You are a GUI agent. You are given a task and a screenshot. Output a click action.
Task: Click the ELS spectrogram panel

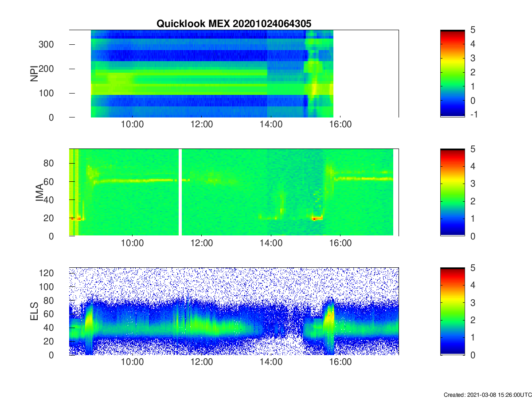(234, 311)
